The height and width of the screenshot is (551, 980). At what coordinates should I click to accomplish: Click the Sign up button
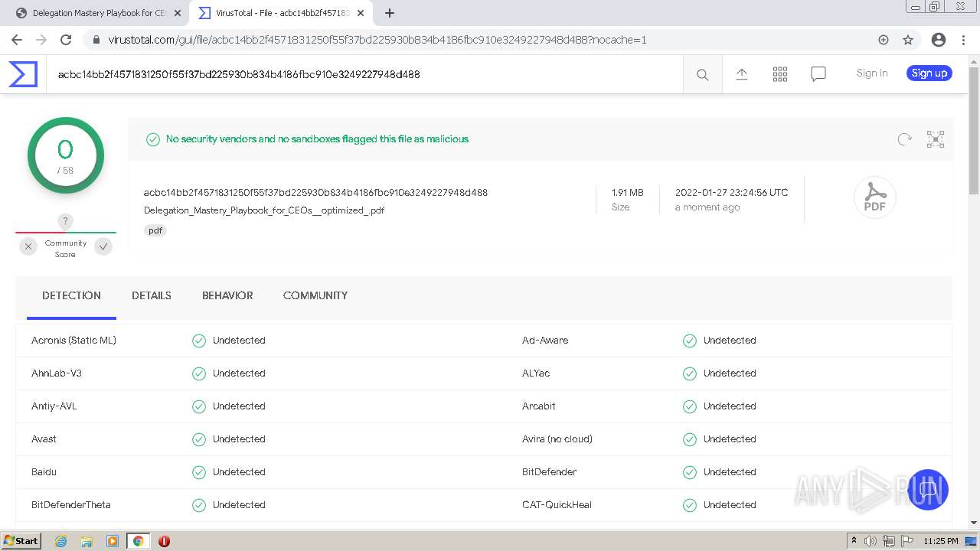(x=929, y=73)
